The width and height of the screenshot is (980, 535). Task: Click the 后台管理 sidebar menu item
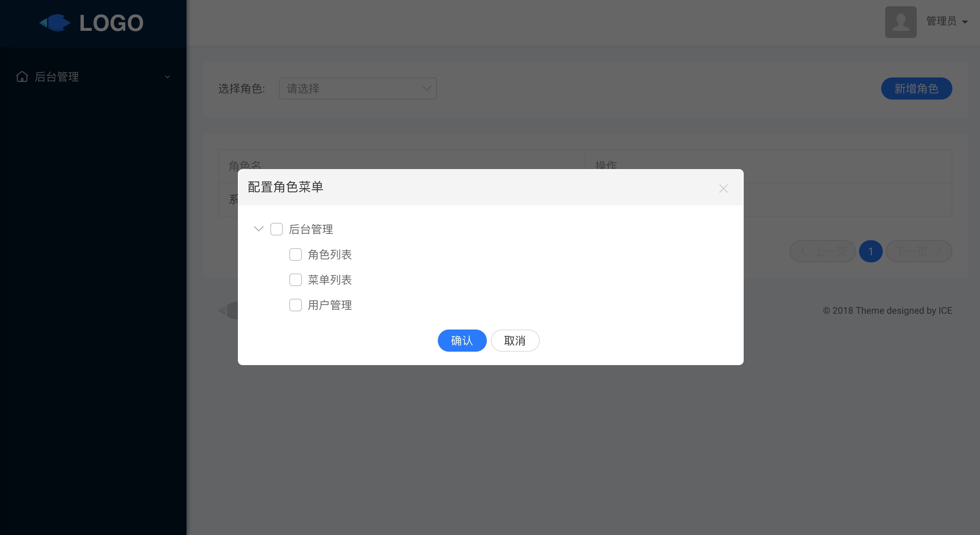(57, 77)
